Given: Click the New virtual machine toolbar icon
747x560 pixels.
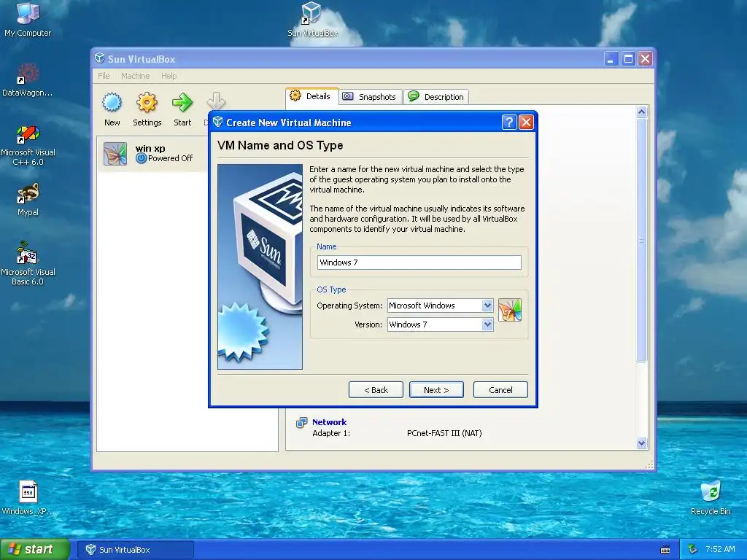Looking at the screenshot, I should [112, 102].
